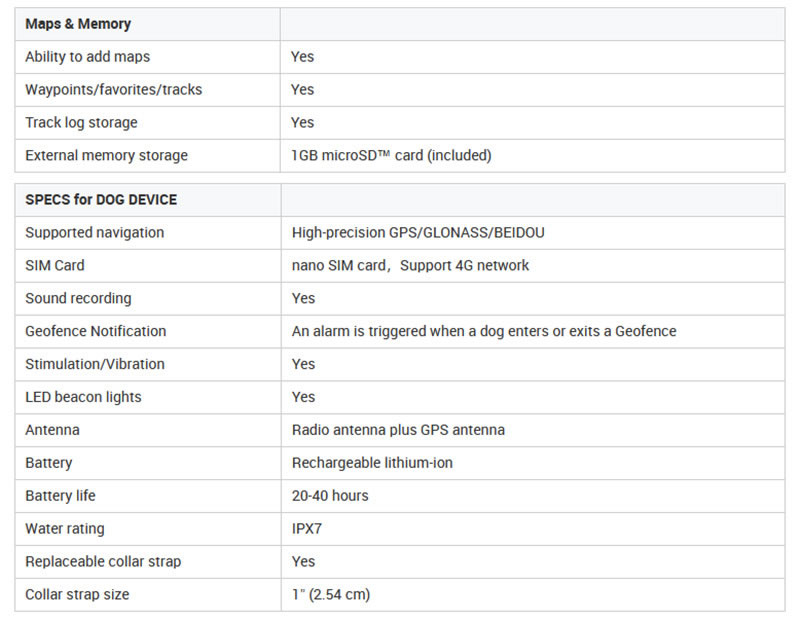Click the 'nano SIM card, Support 4G network' text

[x=410, y=265]
